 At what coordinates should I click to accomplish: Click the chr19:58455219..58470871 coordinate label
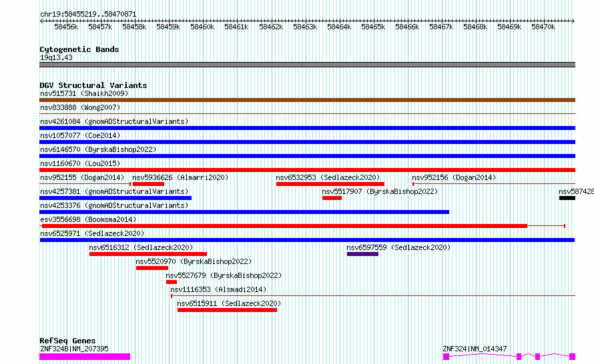[x=88, y=14]
